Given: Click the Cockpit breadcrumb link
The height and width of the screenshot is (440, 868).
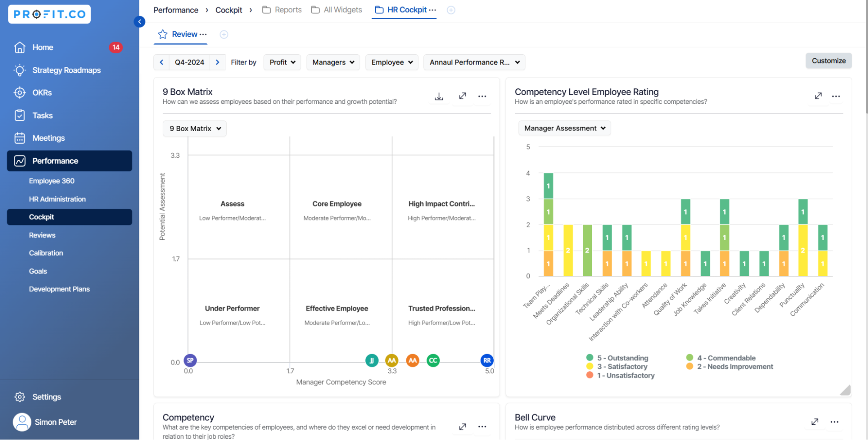Looking at the screenshot, I should click(x=229, y=10).
